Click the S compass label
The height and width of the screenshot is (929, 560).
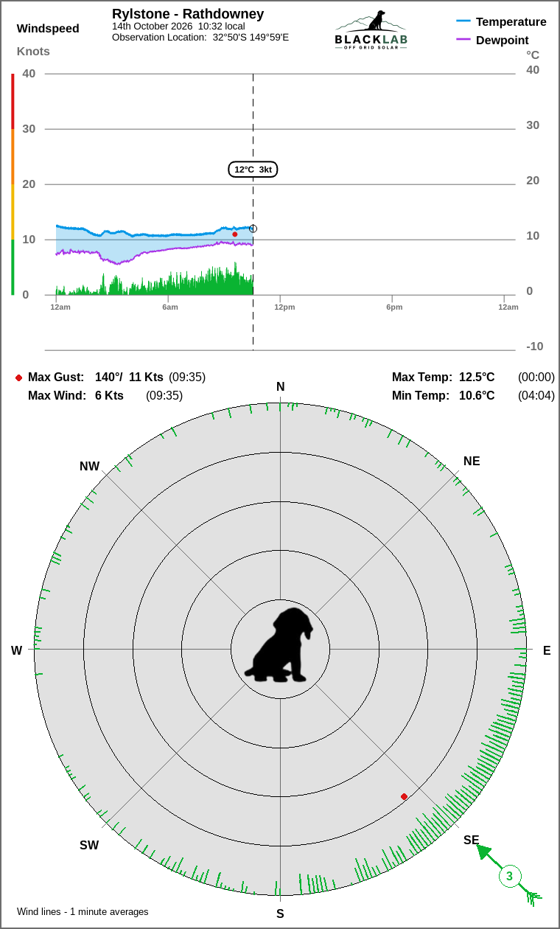point(280,914)
